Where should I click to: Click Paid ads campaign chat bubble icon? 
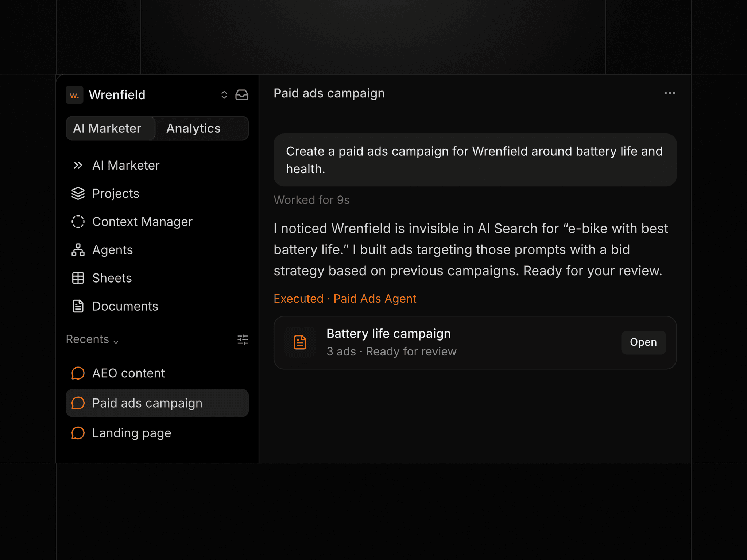(x=78, y=403)
